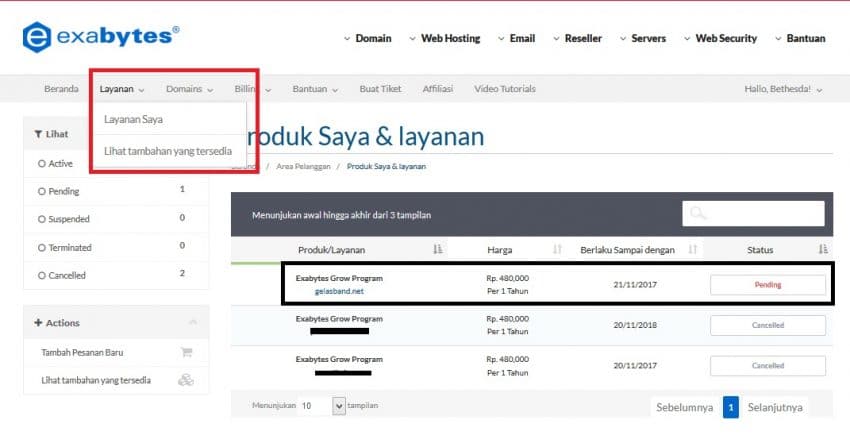Open the Reseller top menu

[x=577, y=38]
